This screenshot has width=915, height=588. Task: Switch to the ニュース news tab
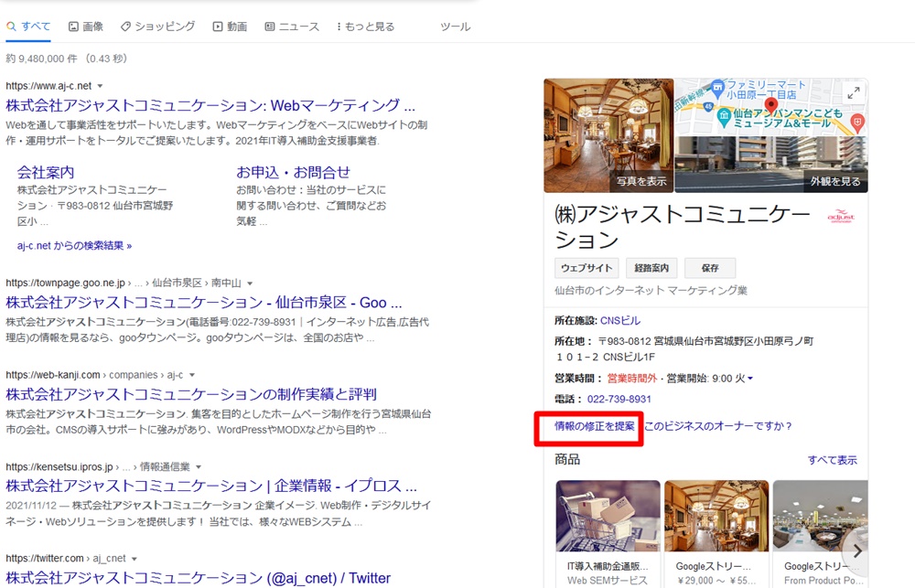pyautogui.click(x=293, y=27)
